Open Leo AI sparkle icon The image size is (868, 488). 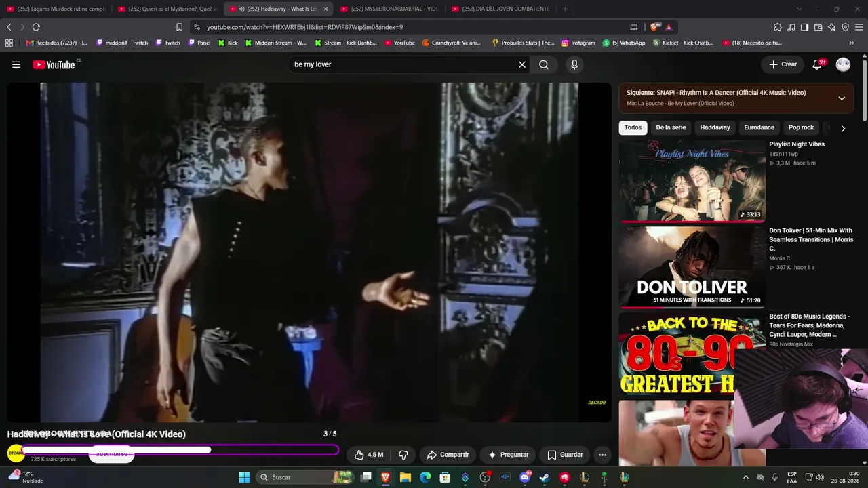[x=831, y=27]
